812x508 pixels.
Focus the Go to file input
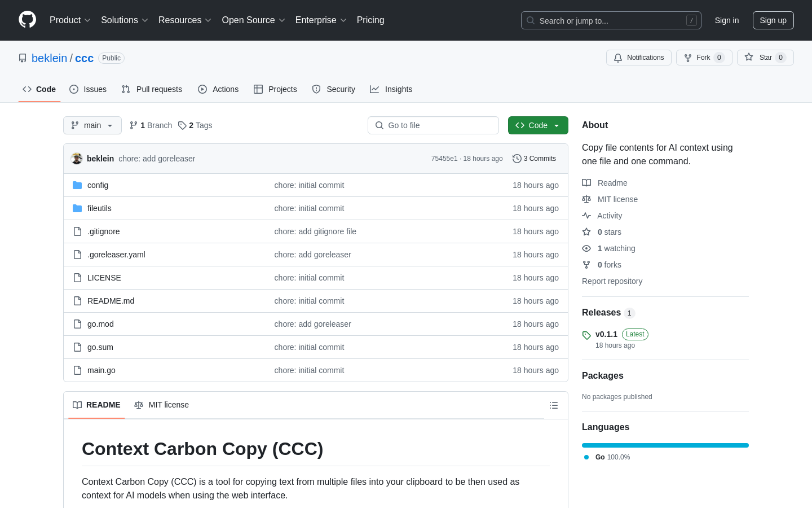(x=433, y=125)
